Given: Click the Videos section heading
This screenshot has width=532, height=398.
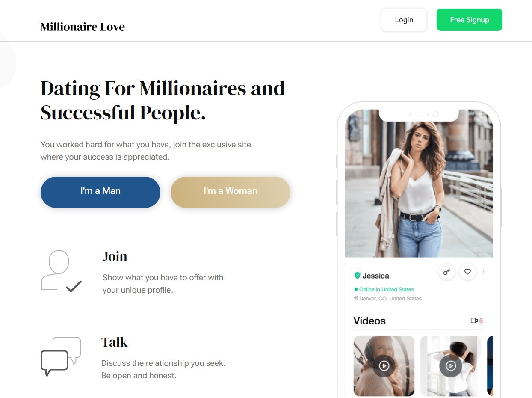Looking at the screenshot, I should pyautogui.click(x=369, y=321).
